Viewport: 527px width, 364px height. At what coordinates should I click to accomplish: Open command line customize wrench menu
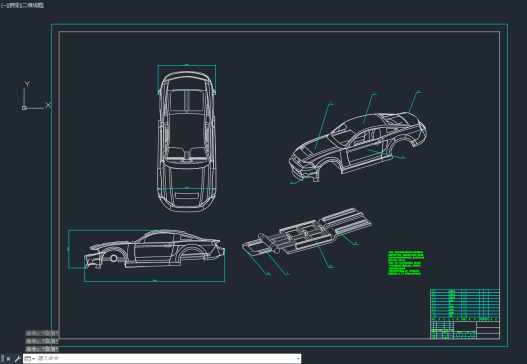pyautogui.click(x=17, y=359)
